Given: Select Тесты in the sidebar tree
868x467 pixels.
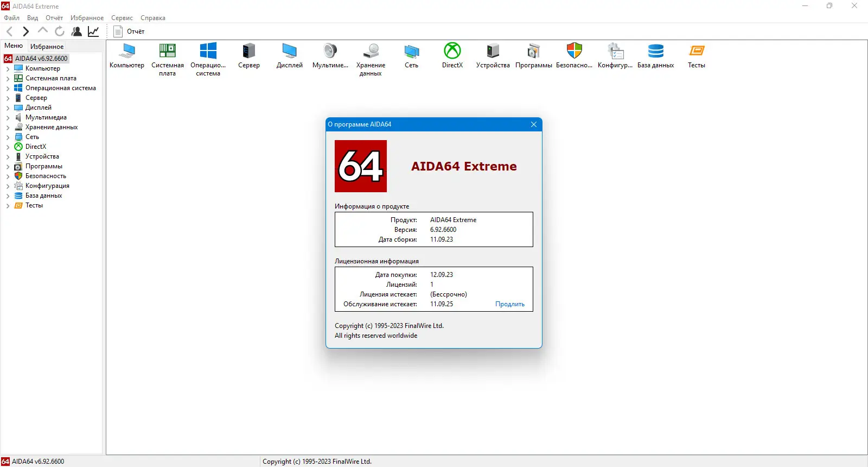Looking at the screenshot, I should click(34, 205).
